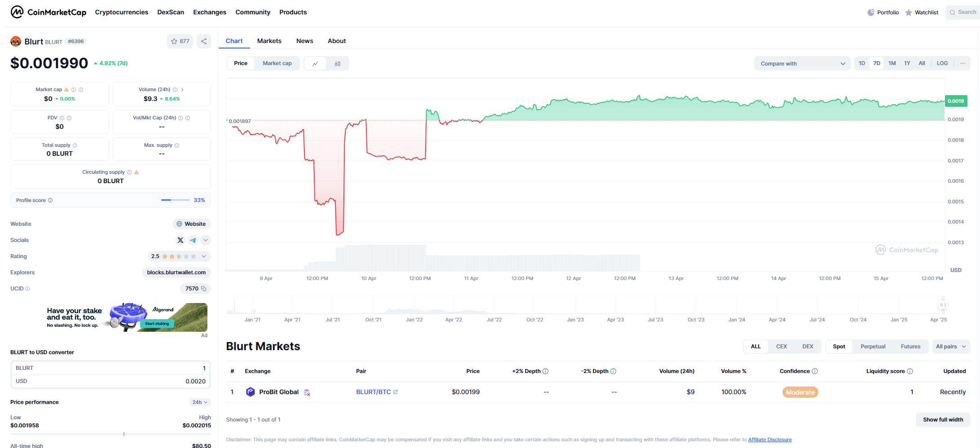This screenshot has height=448, width=980.
Task: Open the 24h price performance dropdown
Action: (200, 402)
